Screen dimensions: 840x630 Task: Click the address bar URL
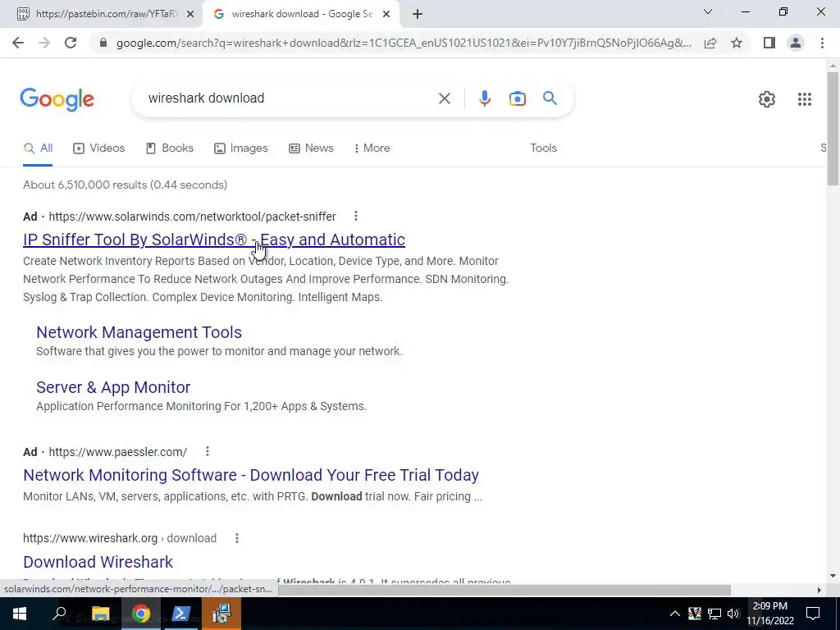click(x=404, y=43)
